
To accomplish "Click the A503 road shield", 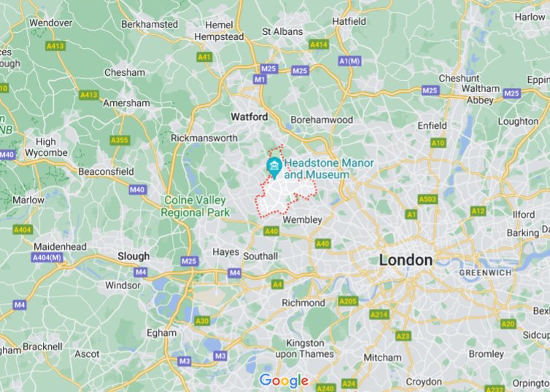I will (428, 200).
